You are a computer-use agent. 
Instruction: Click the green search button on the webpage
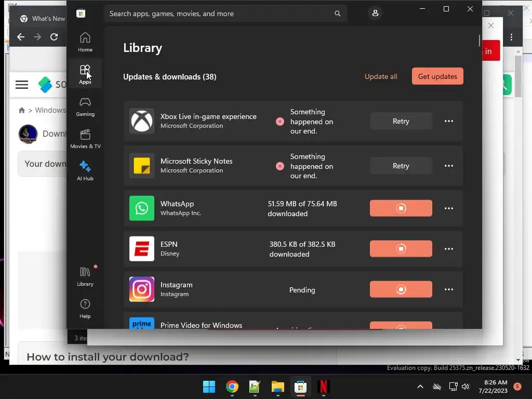tap(507, 85)
